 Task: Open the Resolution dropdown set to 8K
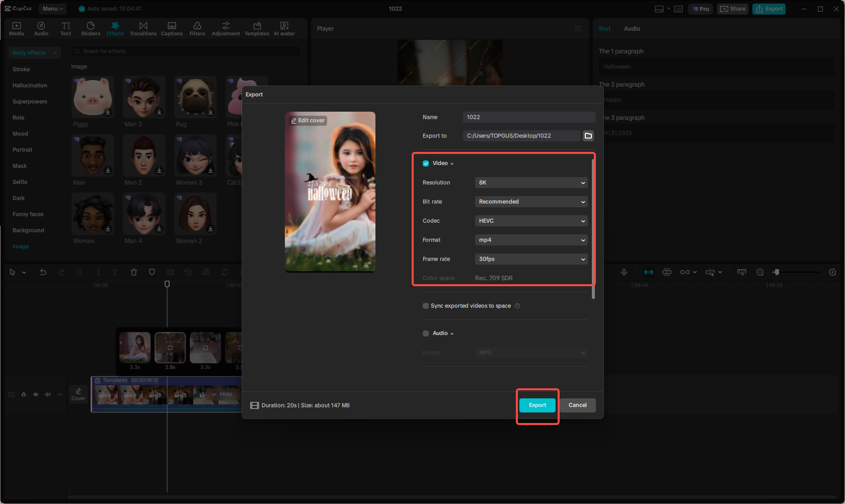(x=531, y=183)
